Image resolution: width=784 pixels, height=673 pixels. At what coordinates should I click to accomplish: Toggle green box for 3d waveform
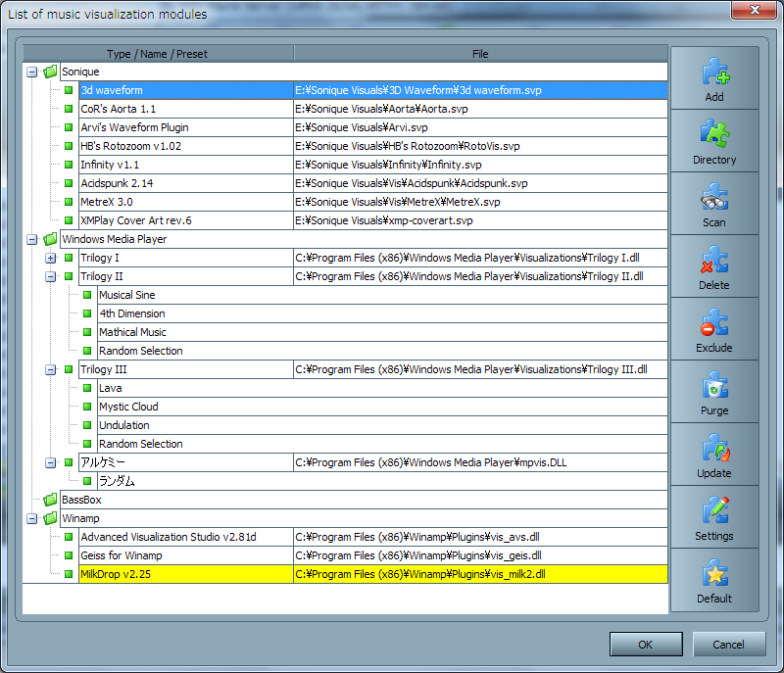pos(69,90)
